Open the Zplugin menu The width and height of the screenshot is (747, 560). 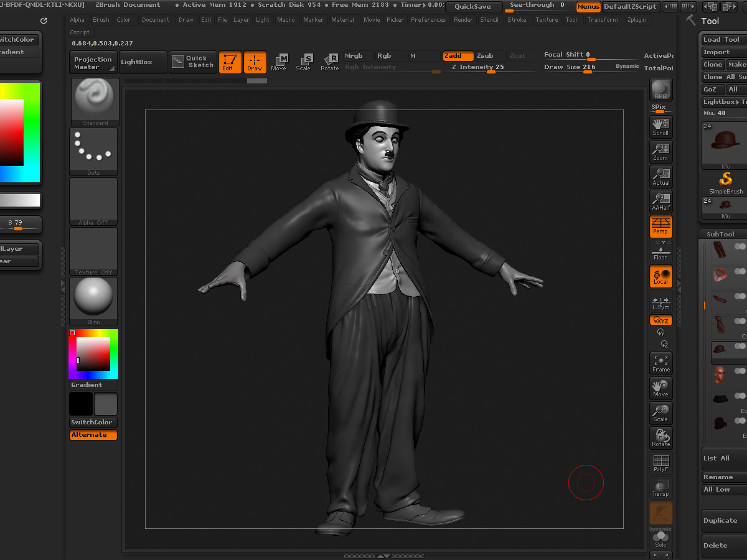pos(636,20)
